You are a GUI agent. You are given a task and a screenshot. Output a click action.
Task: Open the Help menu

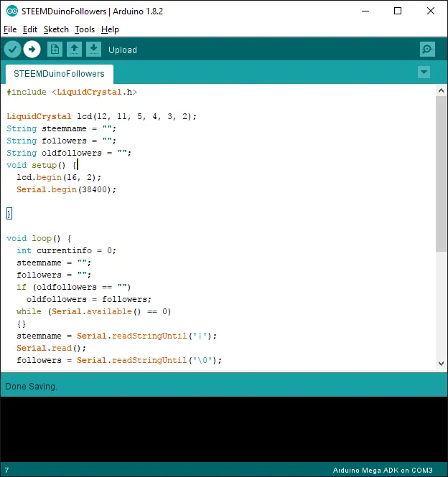click(x=110, y=29)
